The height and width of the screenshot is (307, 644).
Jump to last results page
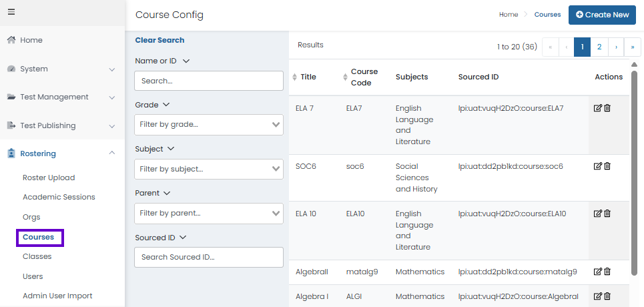click(633, 47)
